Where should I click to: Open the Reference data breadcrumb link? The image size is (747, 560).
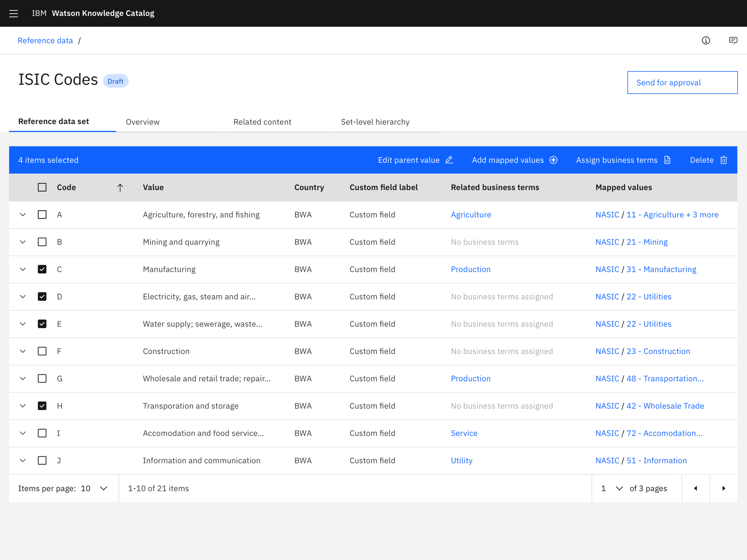click(x=45, y=41)
